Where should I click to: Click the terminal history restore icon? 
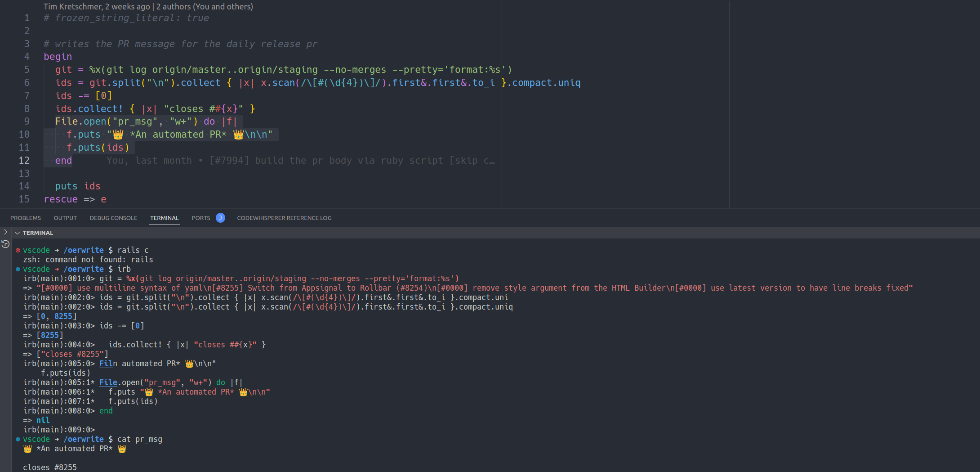point(5,244)
